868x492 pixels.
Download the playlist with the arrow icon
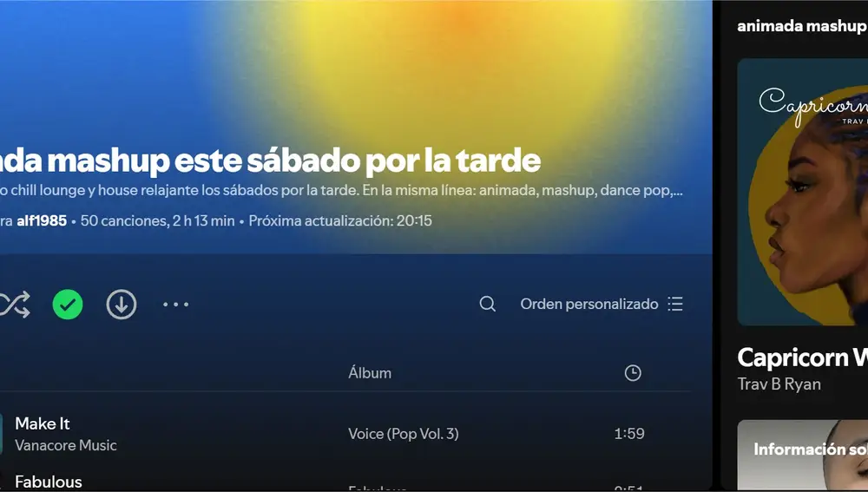pos(122,305)
